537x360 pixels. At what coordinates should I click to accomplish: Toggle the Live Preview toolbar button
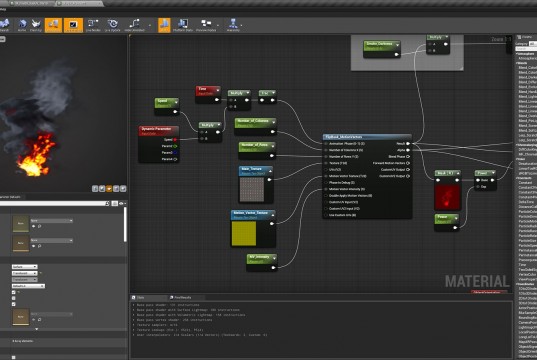[x=73, y=25]
